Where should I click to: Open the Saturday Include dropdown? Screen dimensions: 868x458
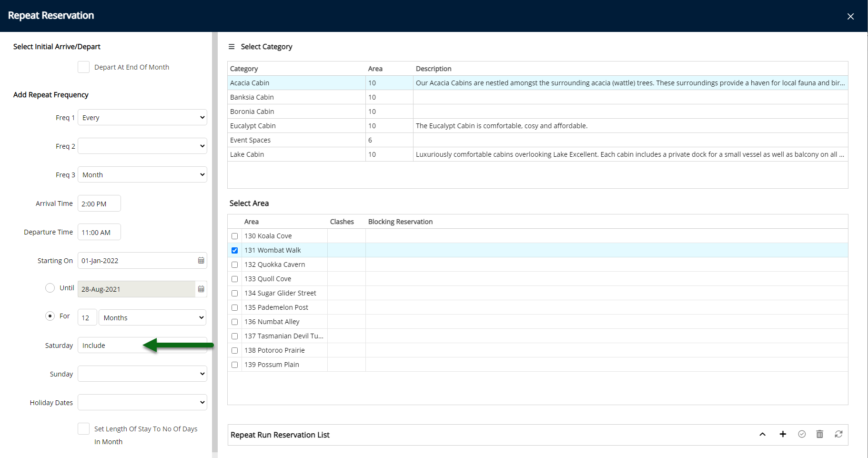pyautogui.click(x=142, y=346)
